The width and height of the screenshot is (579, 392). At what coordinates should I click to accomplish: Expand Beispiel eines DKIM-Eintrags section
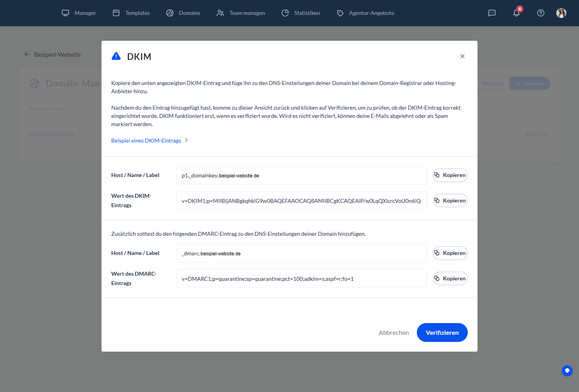point(149,140)
